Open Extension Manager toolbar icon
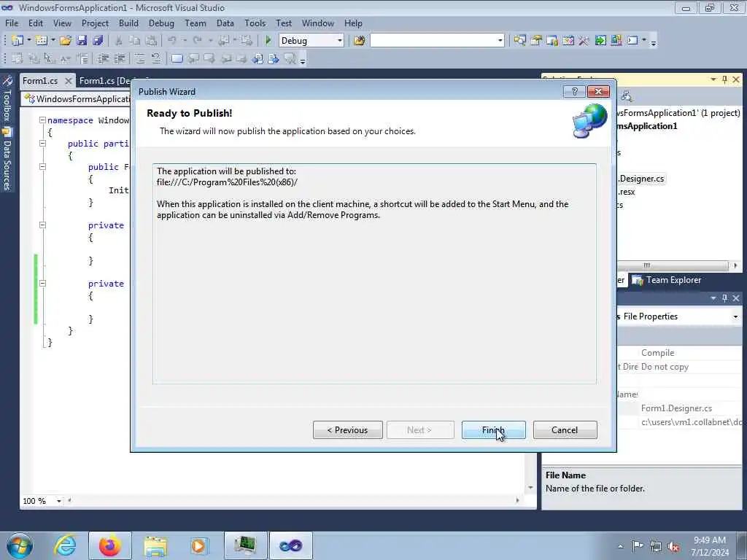 [616, 41]
